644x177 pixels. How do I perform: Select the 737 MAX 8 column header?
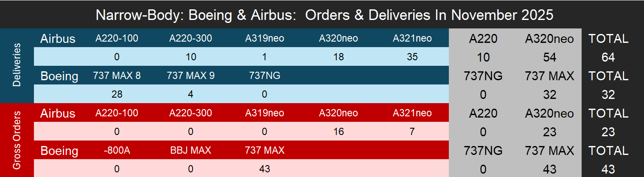(117, 76)
